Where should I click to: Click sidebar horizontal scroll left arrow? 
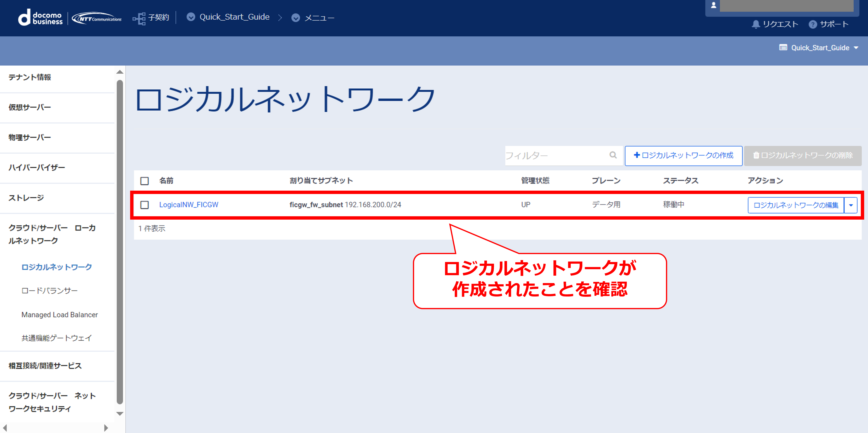(5, 428)
